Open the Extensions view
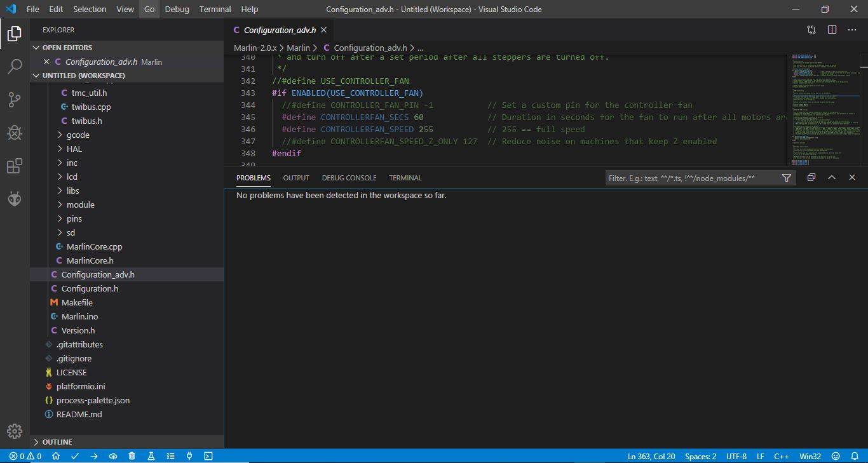Viewport: 868px width, 463px height. (15, 166)
